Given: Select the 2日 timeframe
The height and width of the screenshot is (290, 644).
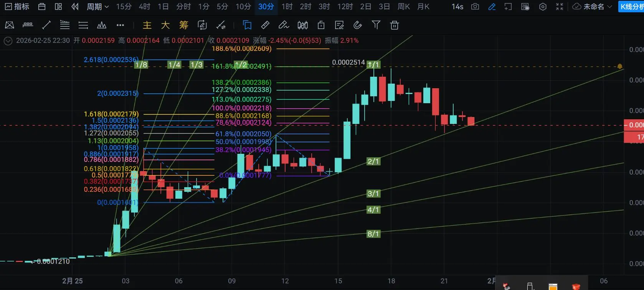Looking at the screenshot, I should coord(366,7).
